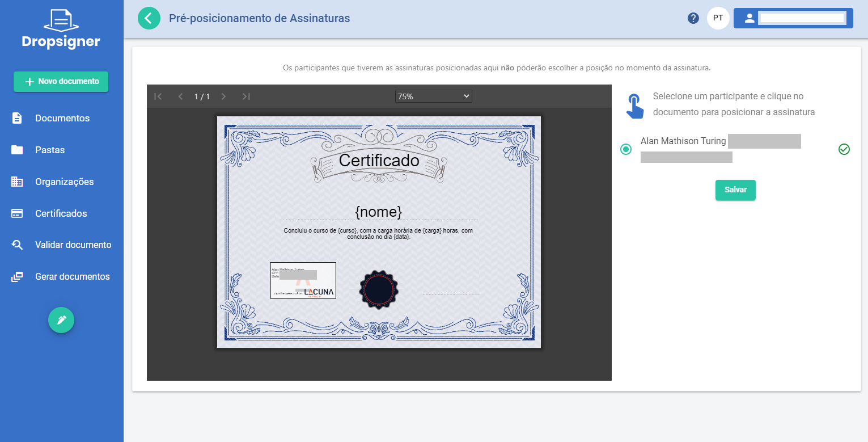Open the help question mark icon
Image resolution: width=868 pixels, height=442 pixels.
pos(693,18)
